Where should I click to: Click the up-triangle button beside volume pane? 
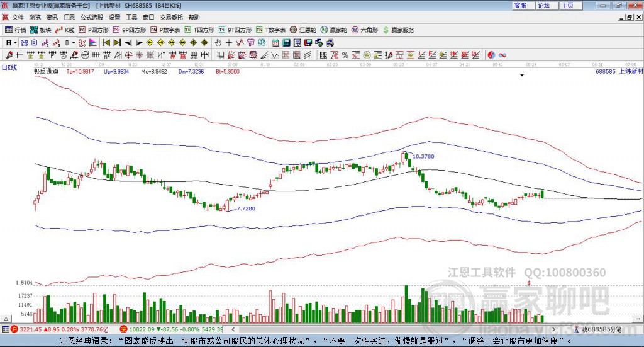pyautogui.click(x=6, y=319)
